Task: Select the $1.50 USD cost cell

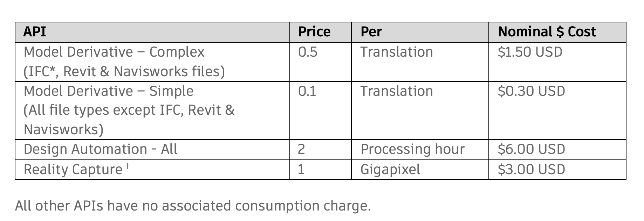Action: coord(530,52)
